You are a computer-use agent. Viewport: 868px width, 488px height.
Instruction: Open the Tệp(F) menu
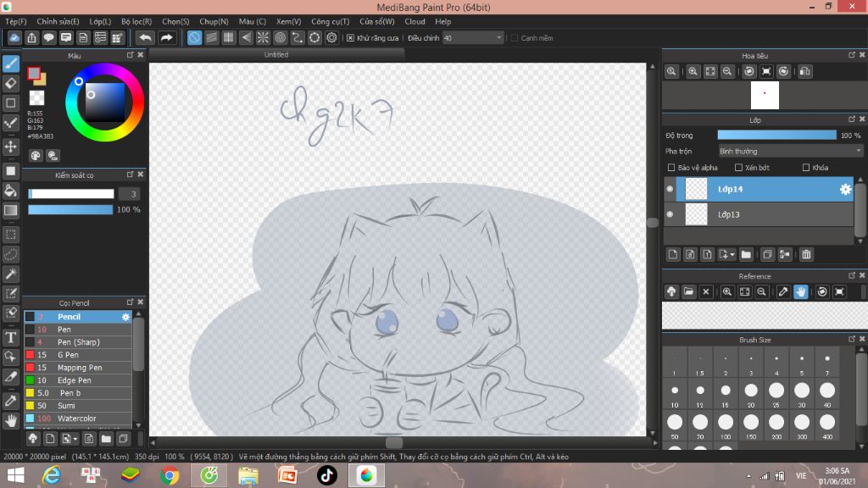coord(16,21)
